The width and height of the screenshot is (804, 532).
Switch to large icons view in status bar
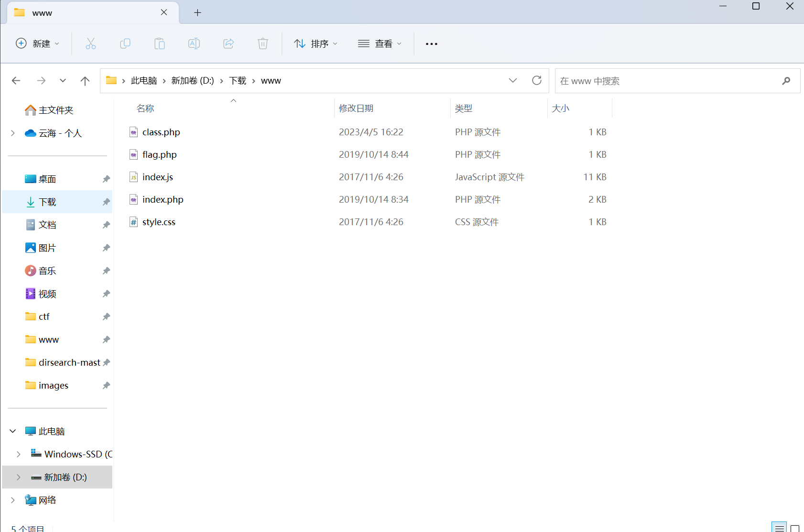click(x=795, y=528)
